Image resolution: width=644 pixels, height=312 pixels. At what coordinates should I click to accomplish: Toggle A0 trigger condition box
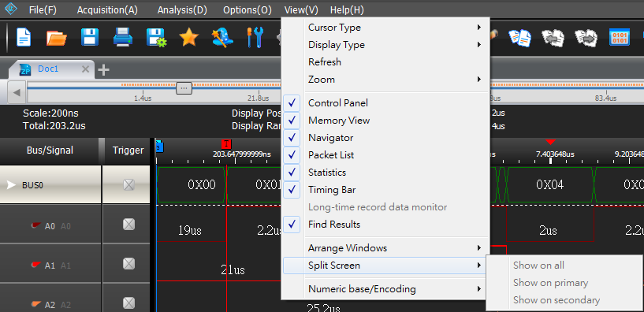pos(129,225)
